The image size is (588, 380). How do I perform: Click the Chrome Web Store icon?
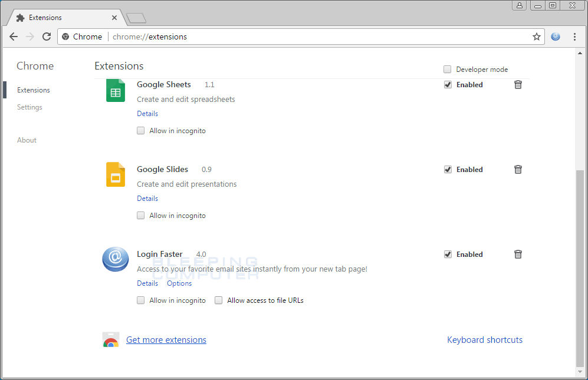(x=110, y=339)
